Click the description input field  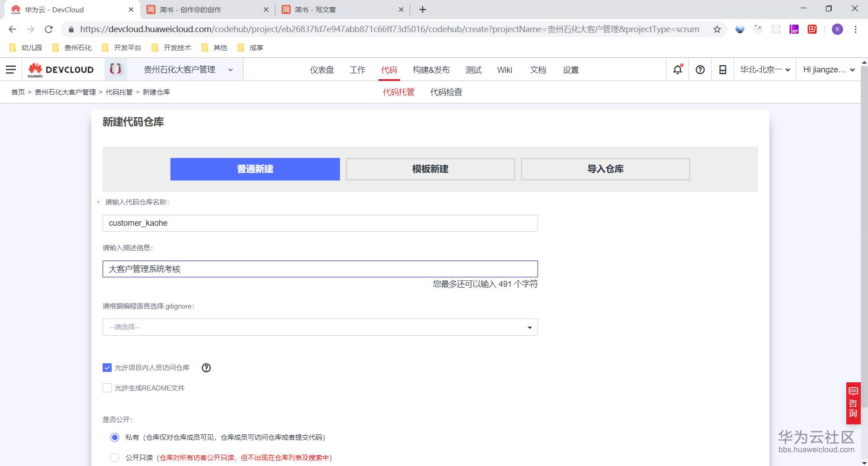point(320,269)
